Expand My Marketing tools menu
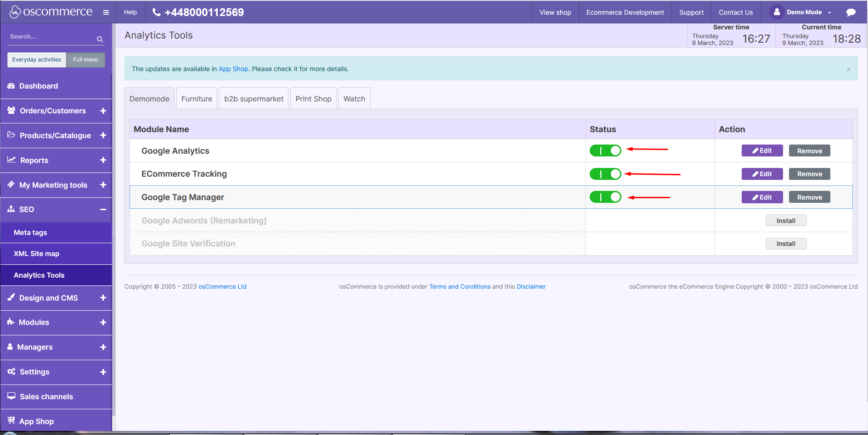 [103, 185]
